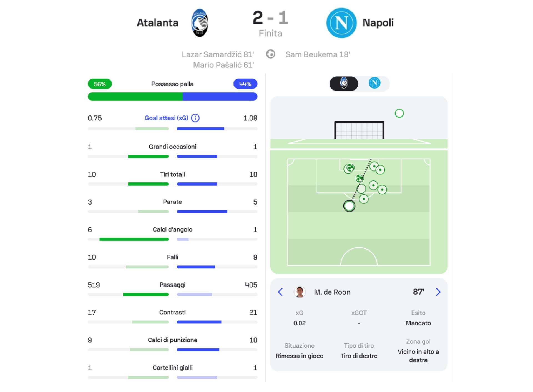Go to next shot with right chevron
Image resolution: width=533 pixels, height=392 pixels.
(x=438, y=292)
